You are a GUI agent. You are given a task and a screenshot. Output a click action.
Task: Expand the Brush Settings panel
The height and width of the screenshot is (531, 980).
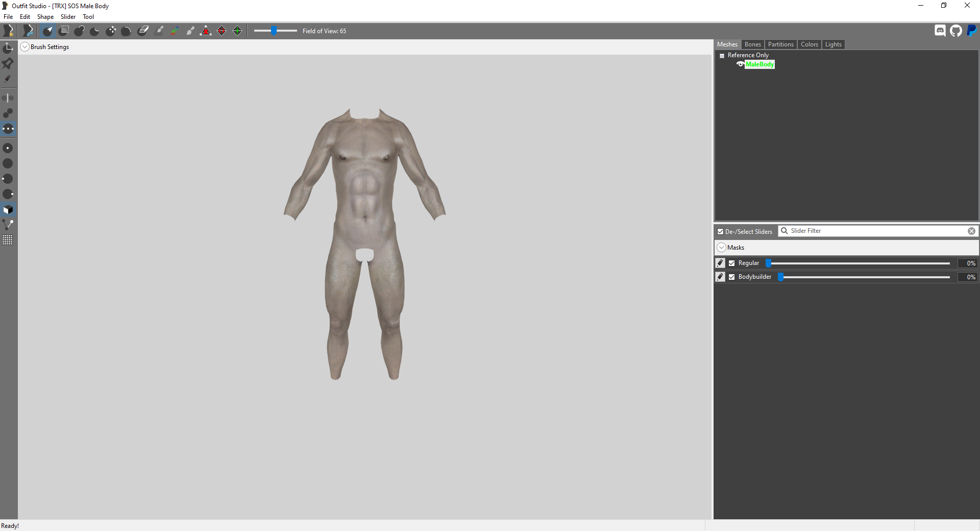24,47
